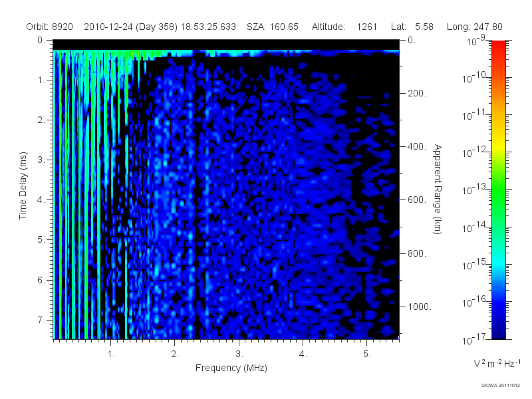The height and width of the screenshot is (399, 532).
Task: Click the colorbar label 10⁻¹⁰
Action: [x=475, y=77]
